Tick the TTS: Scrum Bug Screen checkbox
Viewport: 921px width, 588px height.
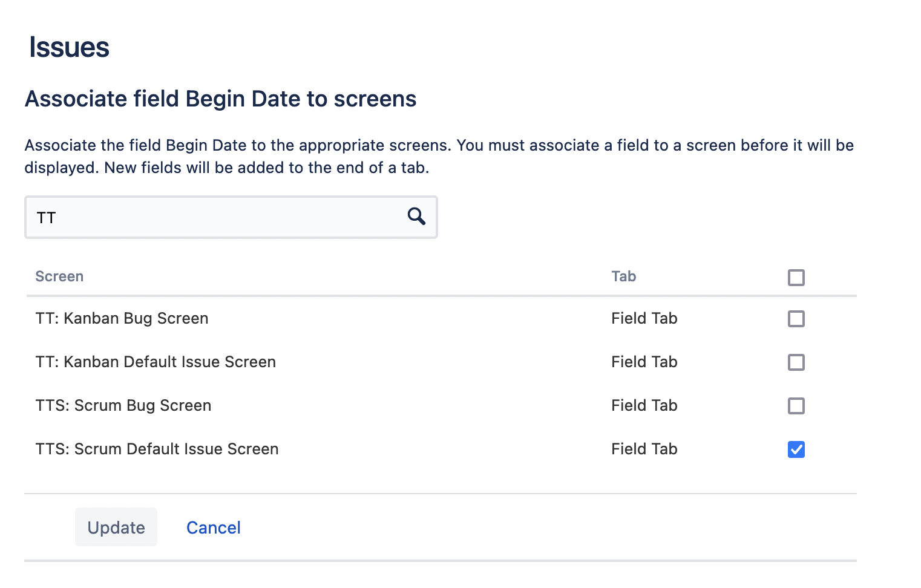[796, 406]
